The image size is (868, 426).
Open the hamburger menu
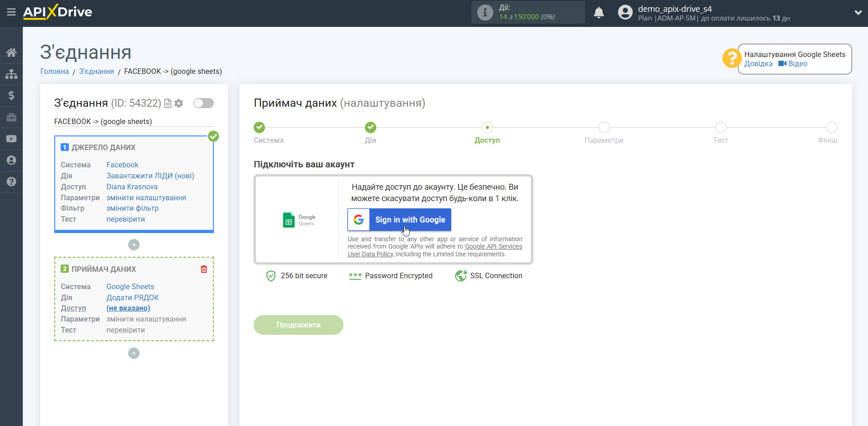point(11,12)
